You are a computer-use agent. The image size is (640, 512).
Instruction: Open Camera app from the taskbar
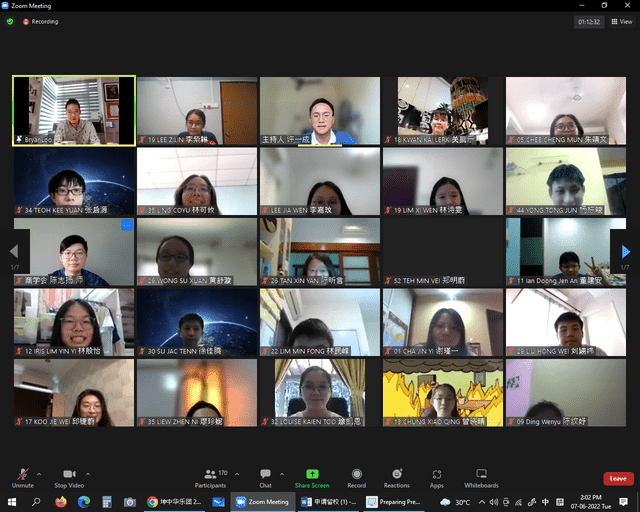(x=130, y=502)
